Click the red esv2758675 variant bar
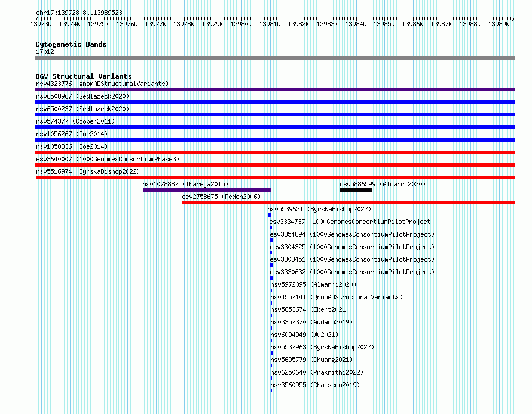Image resolution: width=532 pixels, height=414 pixels. [348, 203]
